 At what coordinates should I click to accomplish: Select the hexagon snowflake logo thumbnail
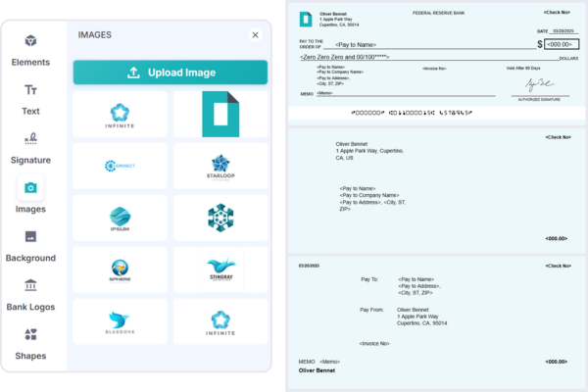point(220,218)
